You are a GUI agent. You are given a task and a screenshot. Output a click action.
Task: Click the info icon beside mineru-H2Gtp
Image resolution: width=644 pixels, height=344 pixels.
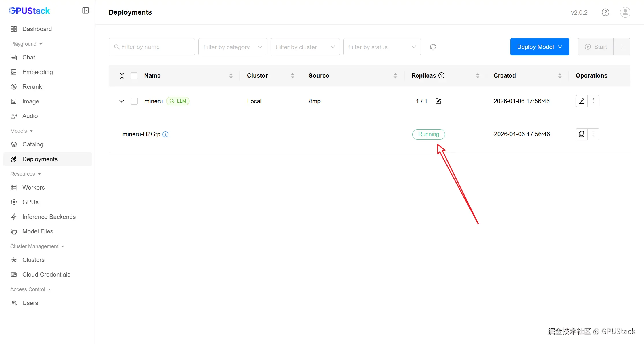point(166,134)
